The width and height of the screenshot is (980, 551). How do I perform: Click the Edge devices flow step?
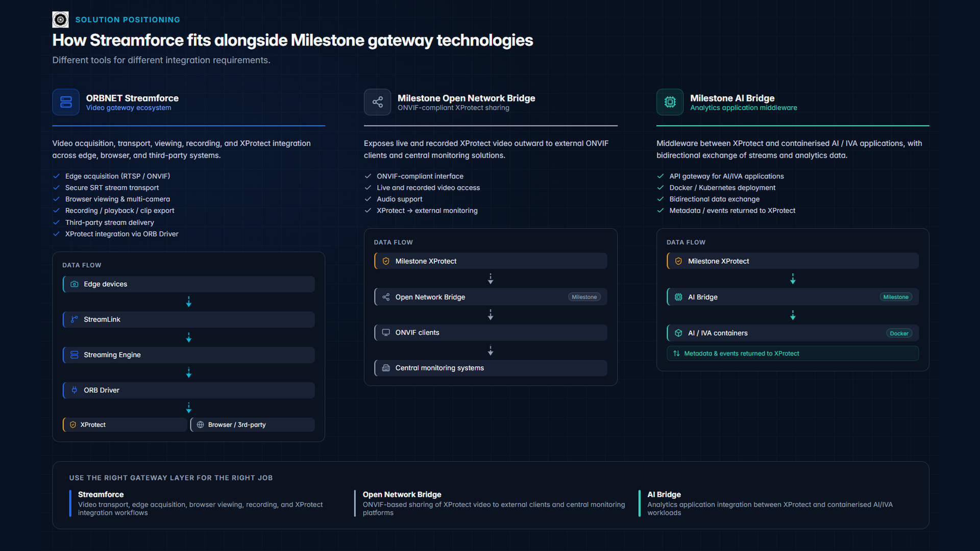(x=188, y=284)
